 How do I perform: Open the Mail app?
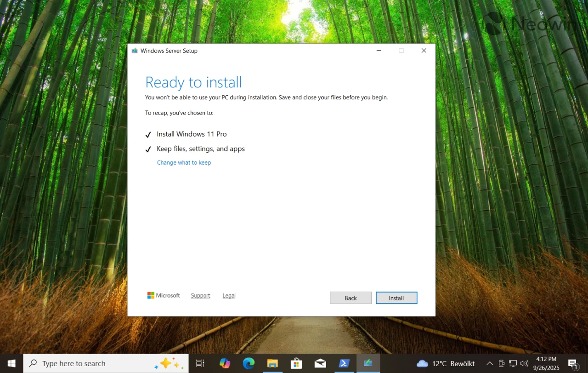tap(320, 363)
